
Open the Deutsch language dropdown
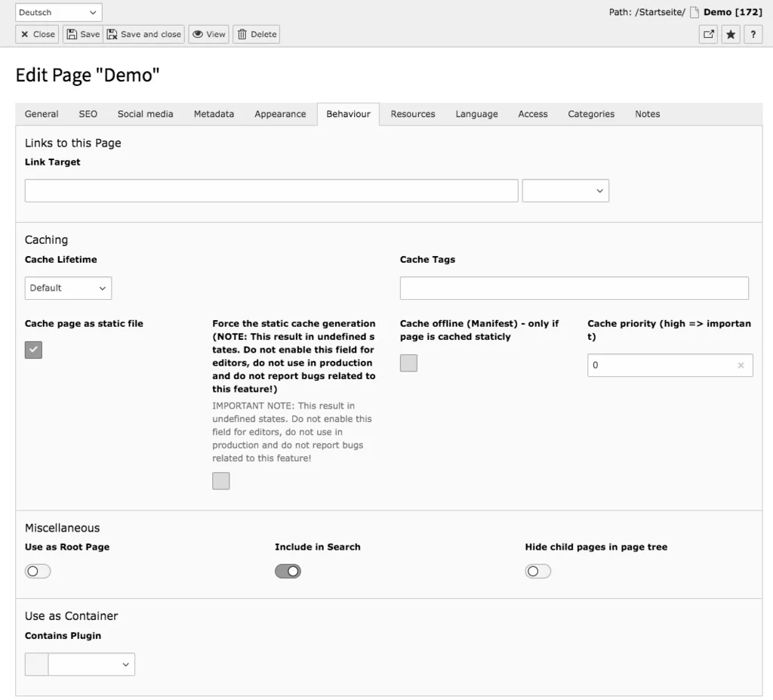(x=58, y=12)
